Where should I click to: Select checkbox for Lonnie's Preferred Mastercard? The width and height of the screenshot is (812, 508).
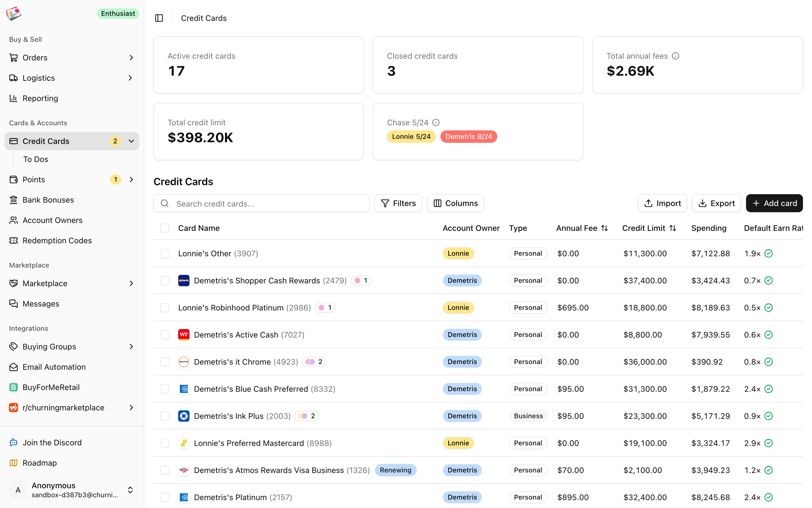(164, 443)
